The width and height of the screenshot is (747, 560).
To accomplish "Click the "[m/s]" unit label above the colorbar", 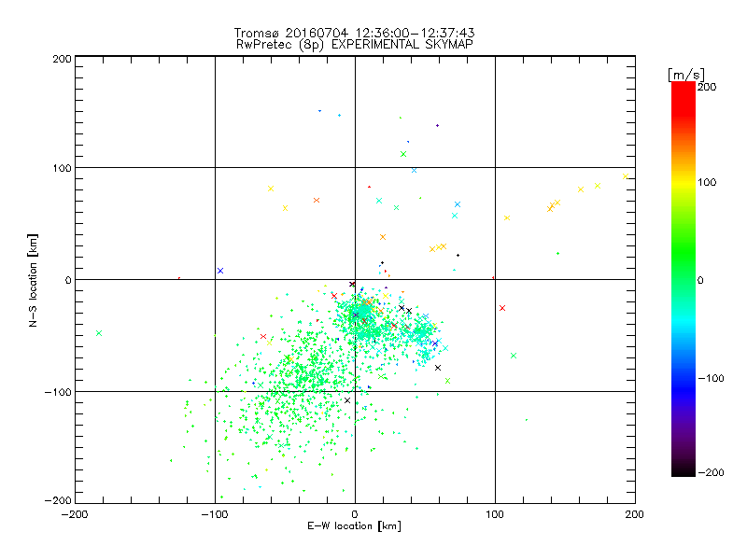I will 686,75.
